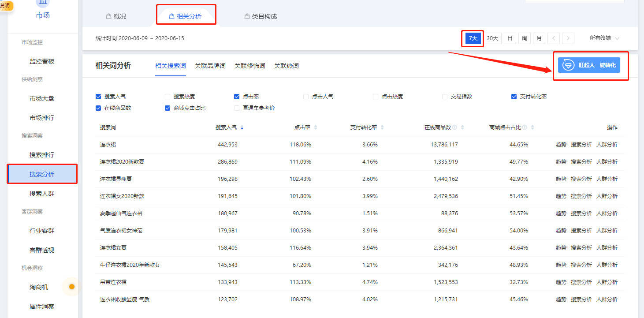Click 搜索分析 link in 连衣裙女夏 row

581,248
